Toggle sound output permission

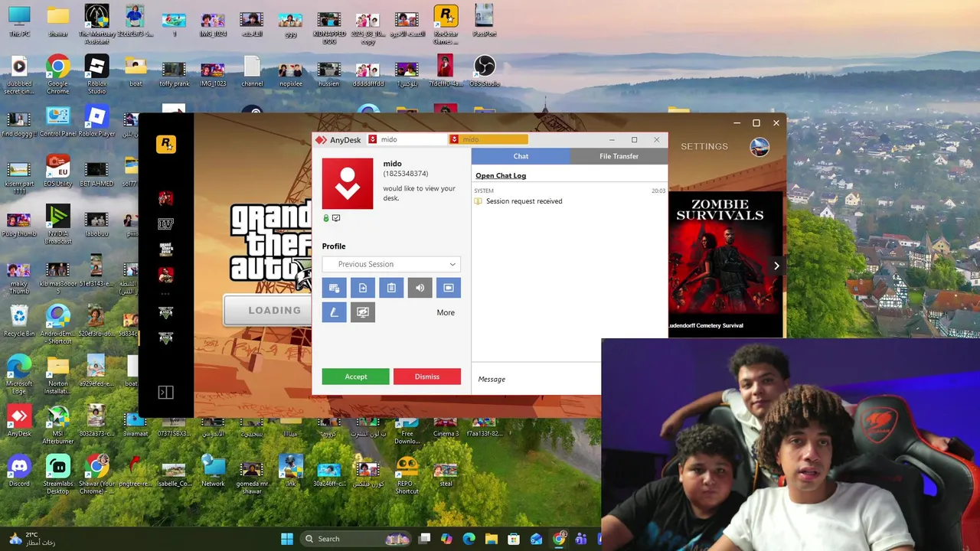[420, 288]
